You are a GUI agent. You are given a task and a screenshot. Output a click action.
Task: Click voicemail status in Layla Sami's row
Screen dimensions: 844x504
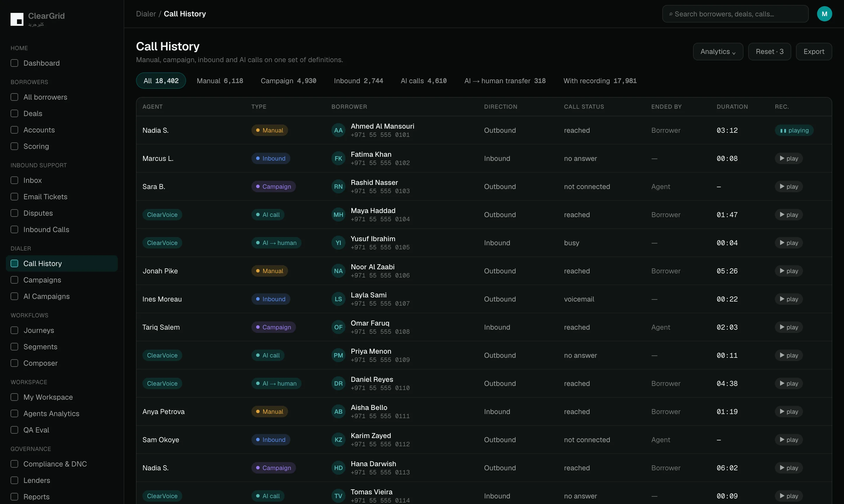tap(579, 299)
